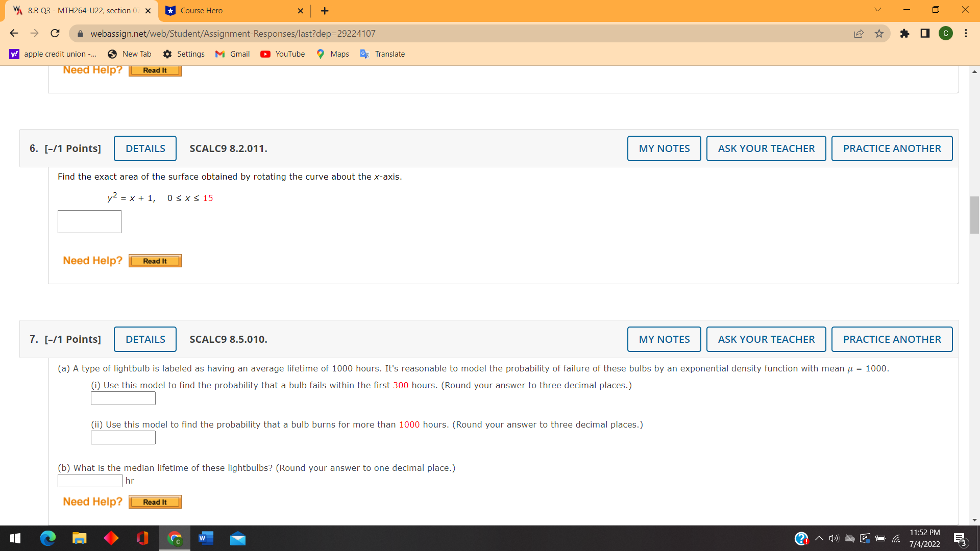Open YouTube from the bookmarks bar

(282, 54)
